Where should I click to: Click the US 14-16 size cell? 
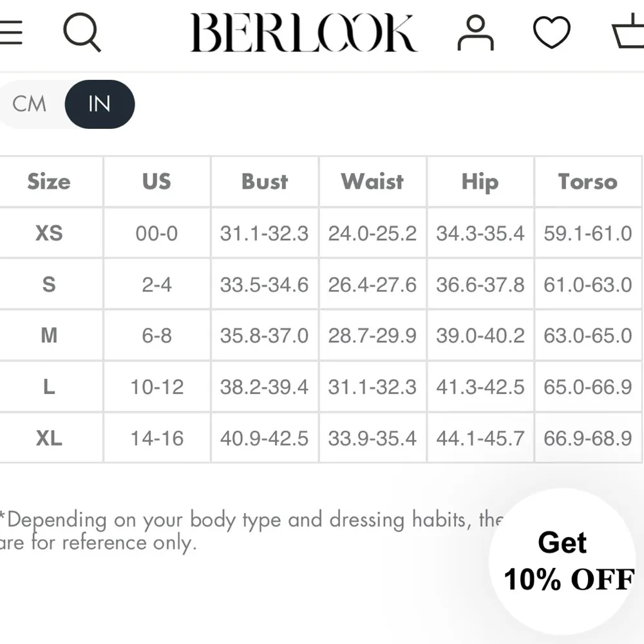(156, 437)
